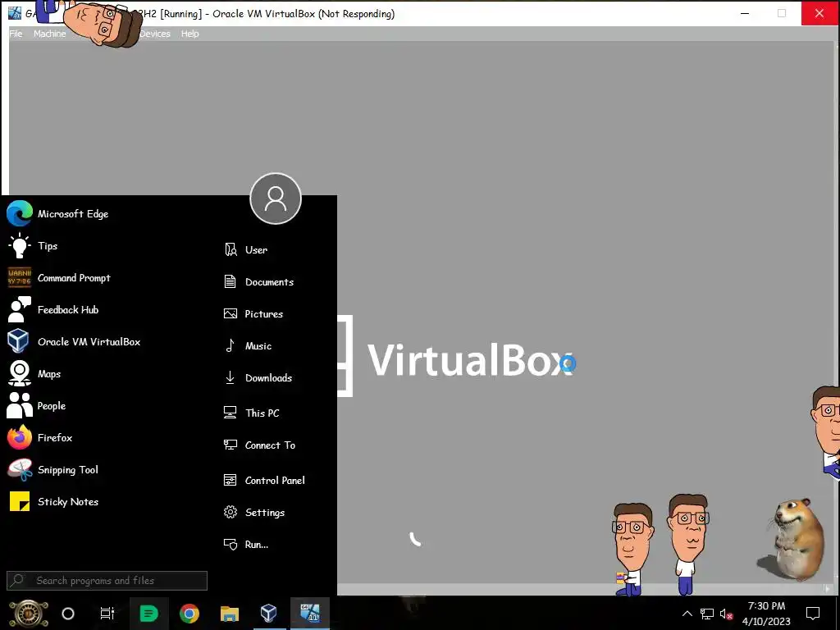Open Cortana circle on taskbar

pos(68,614)
